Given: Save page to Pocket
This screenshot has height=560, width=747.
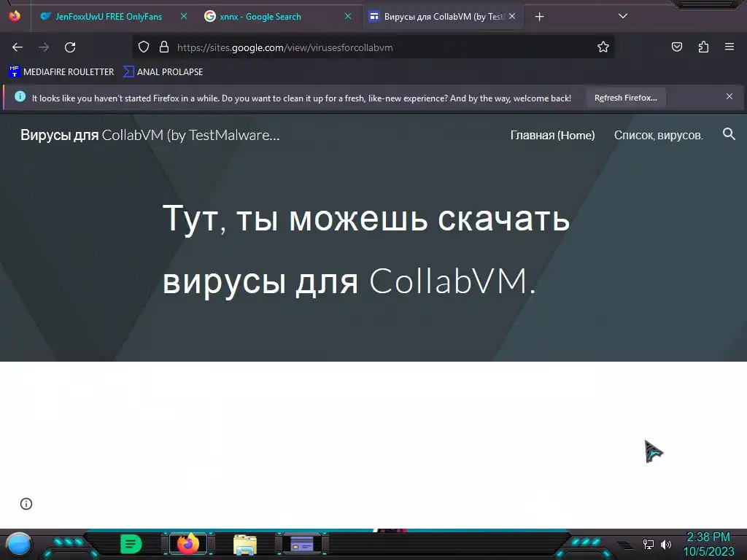Looking at the screenshot, I should pyautogui.click(x=677, y=47).
